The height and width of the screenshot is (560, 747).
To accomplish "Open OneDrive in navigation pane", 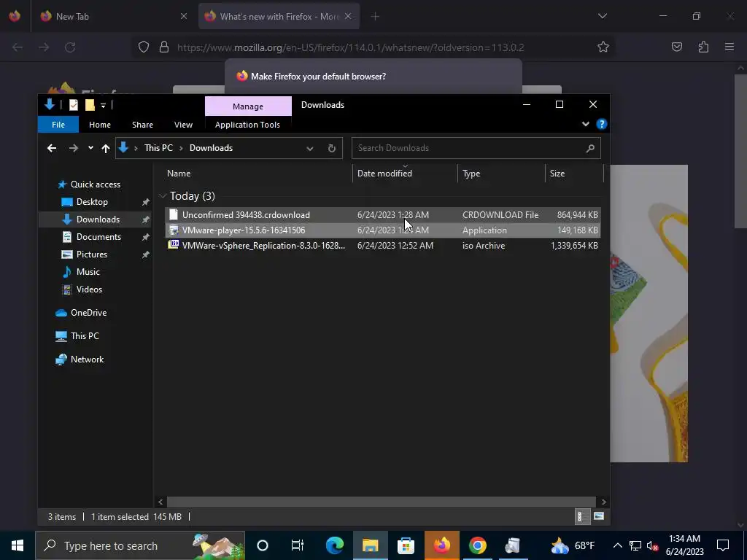I will tap(88, 313).
